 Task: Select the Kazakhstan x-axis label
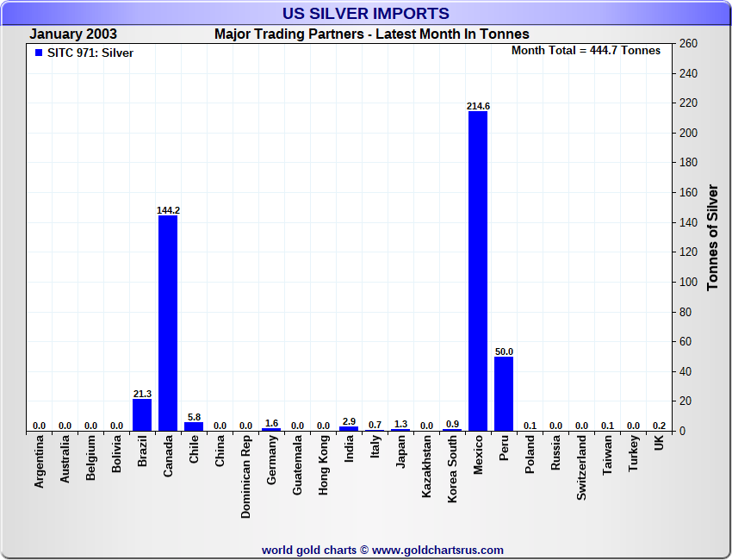click(427, 466)
